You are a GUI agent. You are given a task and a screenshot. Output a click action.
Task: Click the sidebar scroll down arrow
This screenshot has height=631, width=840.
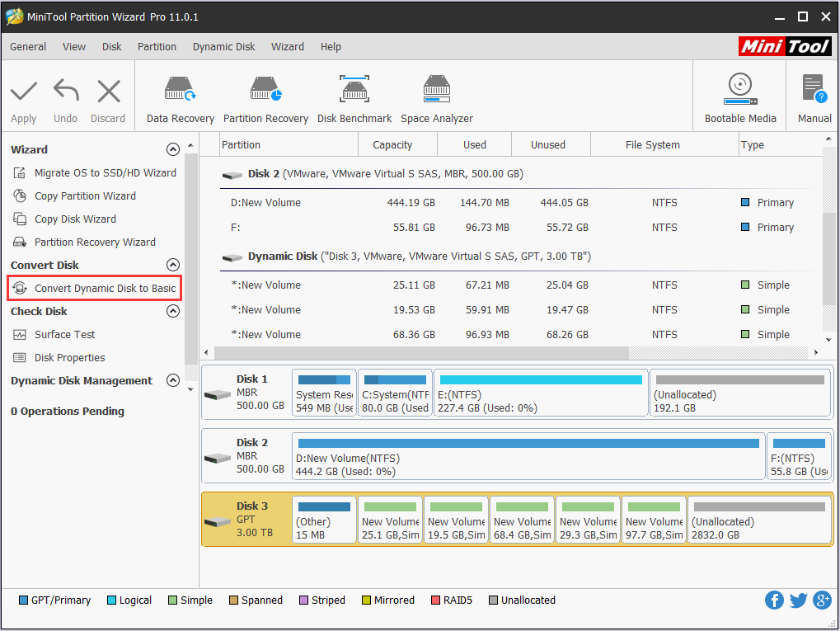point(190,390)
